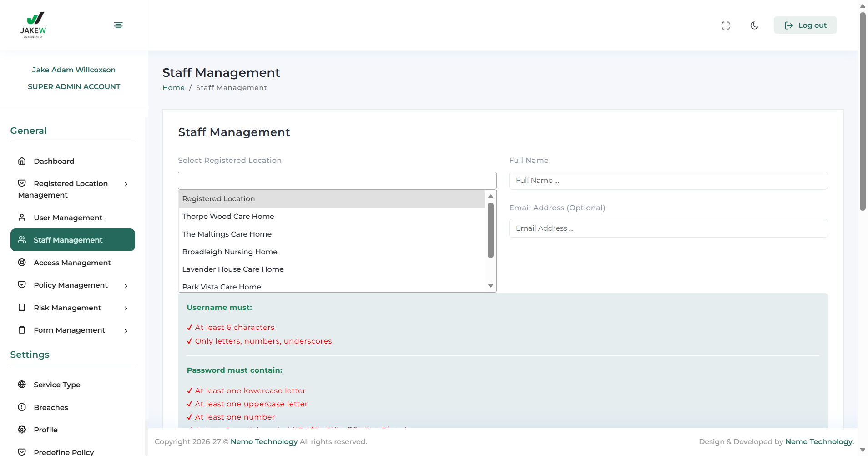Open the Dashboard home icon
This screenshot has height=456, width=868.
pos(22,161)
